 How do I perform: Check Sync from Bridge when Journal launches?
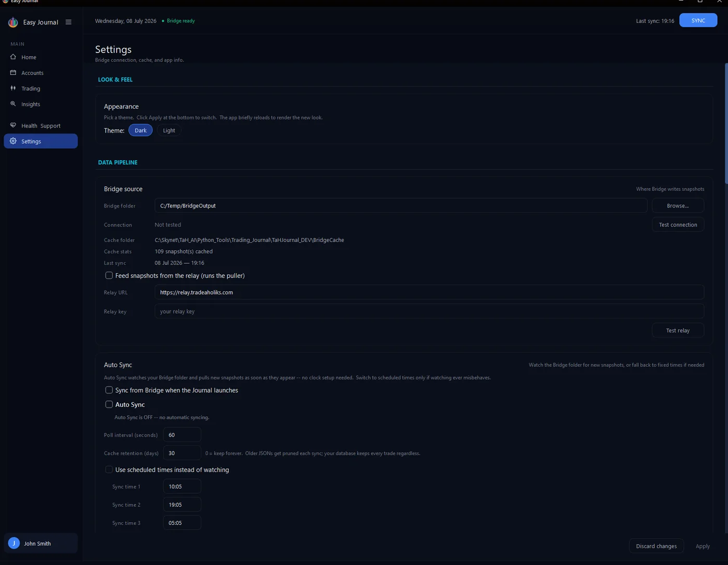coord(109,390)
